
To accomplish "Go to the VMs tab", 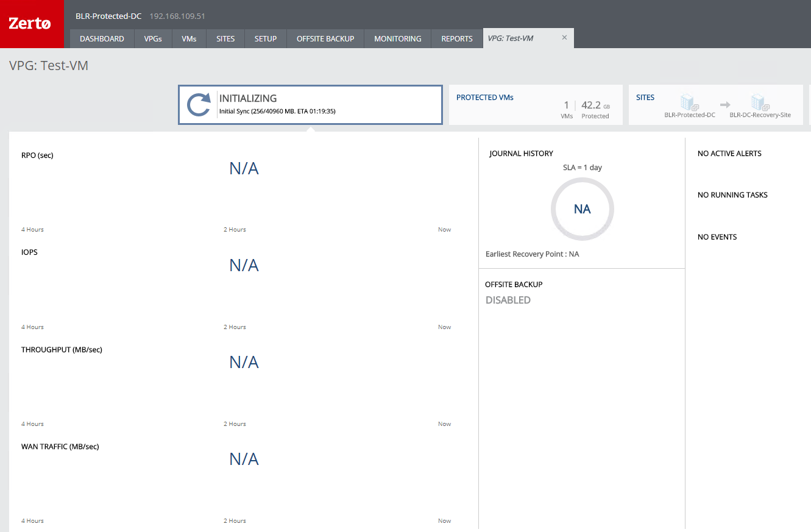I will click(x=189, y=38).
